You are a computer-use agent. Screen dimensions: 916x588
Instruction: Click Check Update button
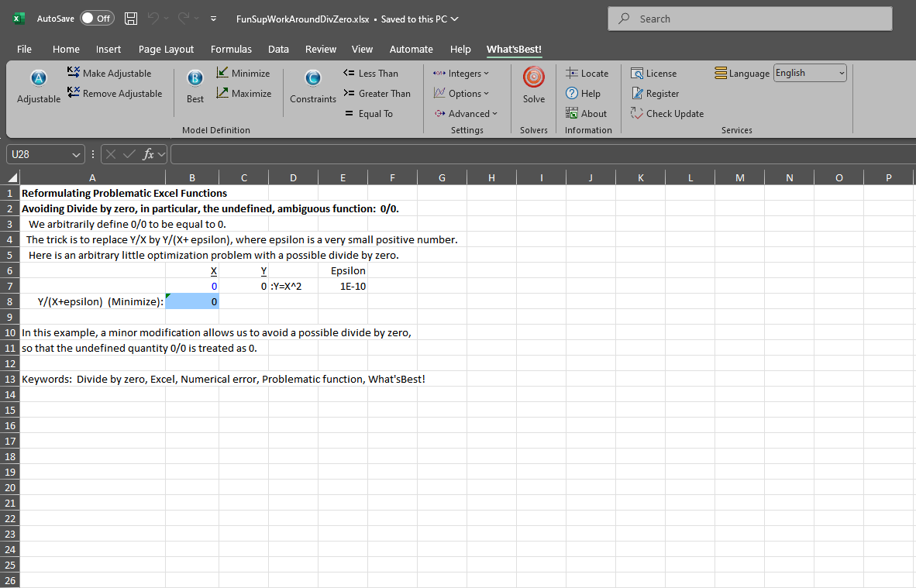(x=666, y=114)
